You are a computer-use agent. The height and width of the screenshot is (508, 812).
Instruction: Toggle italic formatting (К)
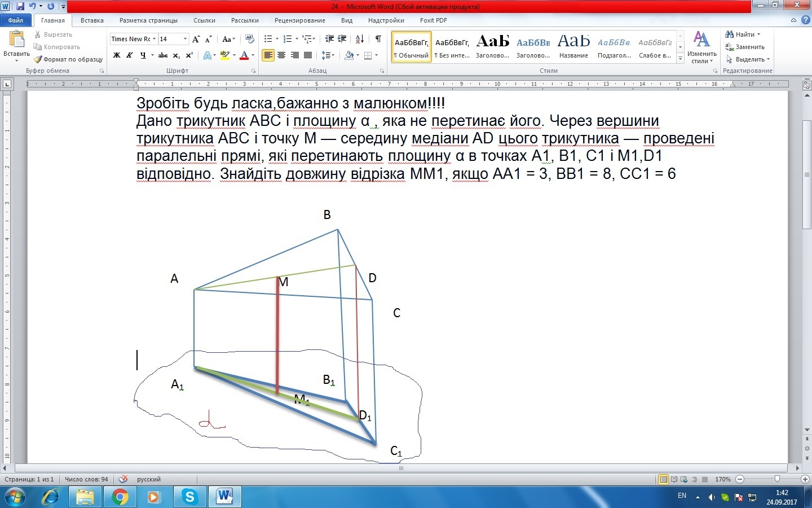pyautogui.click(x=130, y=55)
